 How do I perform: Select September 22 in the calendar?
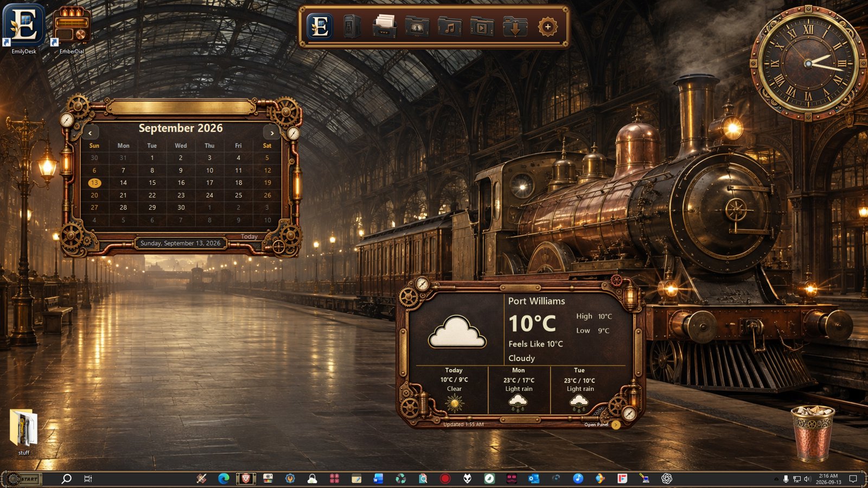[152, 195]
